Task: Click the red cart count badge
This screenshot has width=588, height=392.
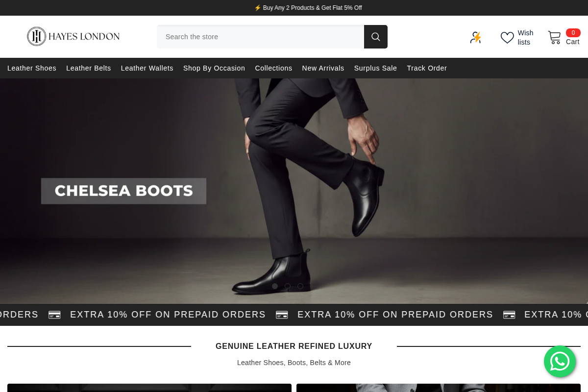Action: 573,33
